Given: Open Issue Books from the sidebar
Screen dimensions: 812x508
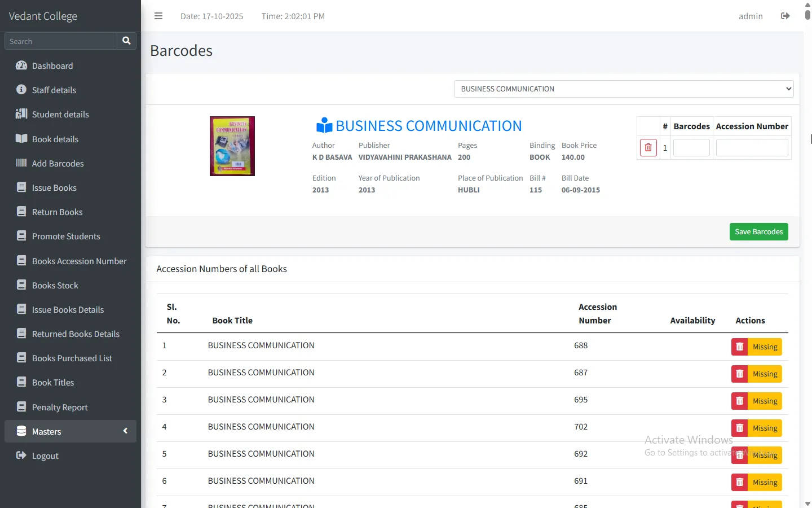Looking at the screenshot, I should [54, 188].
